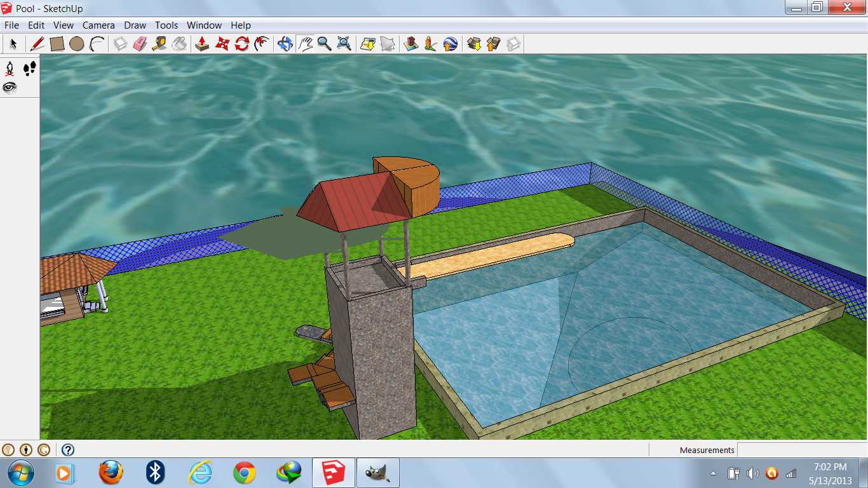Open Get Models from the toolbar

474,44
